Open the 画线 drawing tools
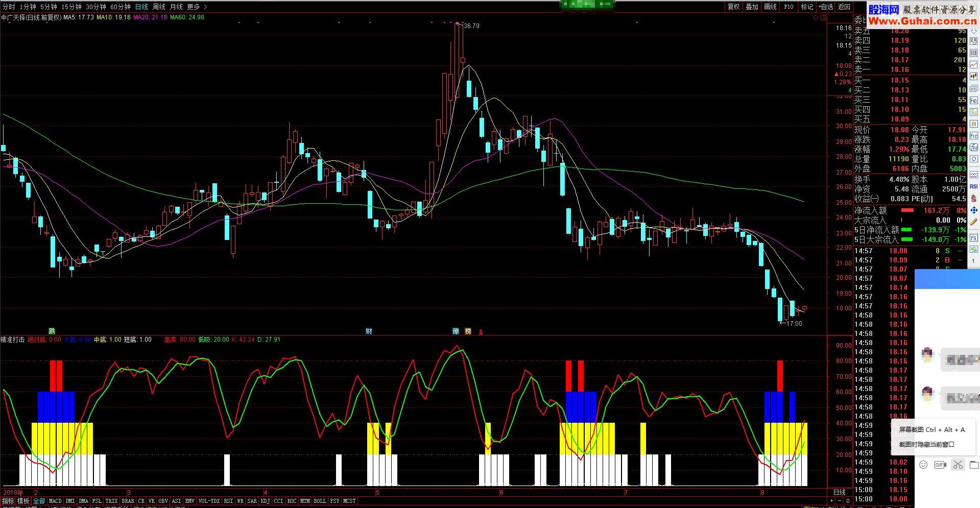Viewport: 980px width, 508px height. pos(771,7)
